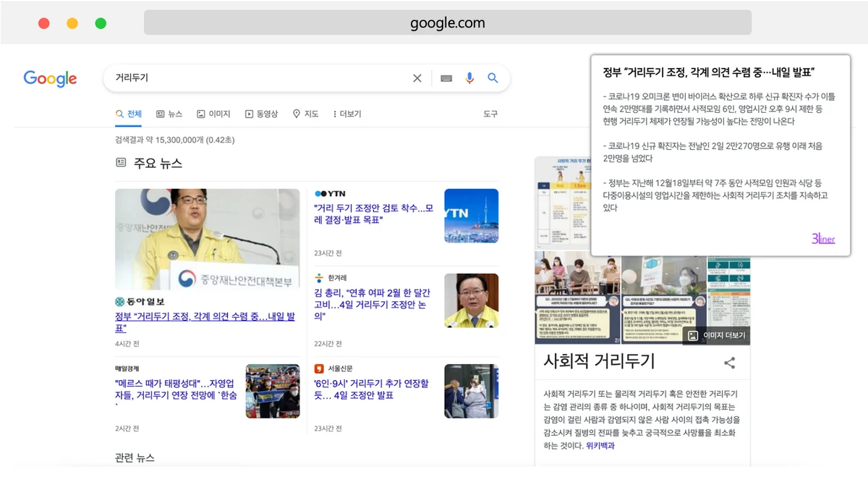Click the yellow window minimize button
The image size is (868, 485).
pos(72,23)
